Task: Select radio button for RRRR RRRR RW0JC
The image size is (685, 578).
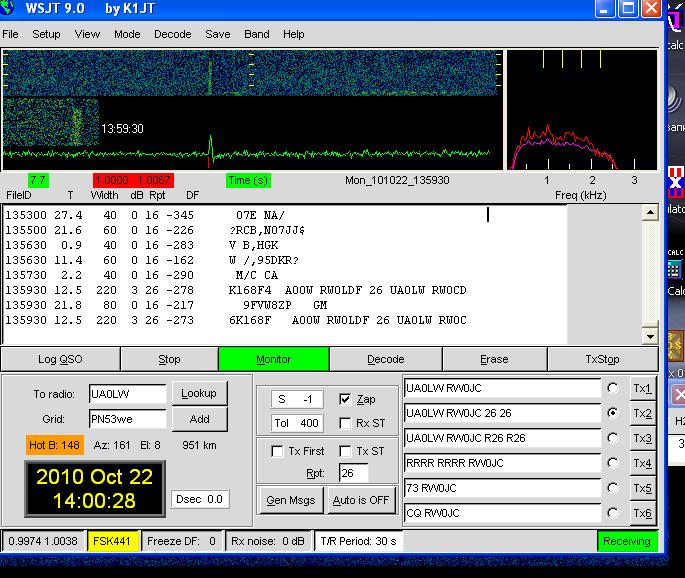Action: click(612, 463)
